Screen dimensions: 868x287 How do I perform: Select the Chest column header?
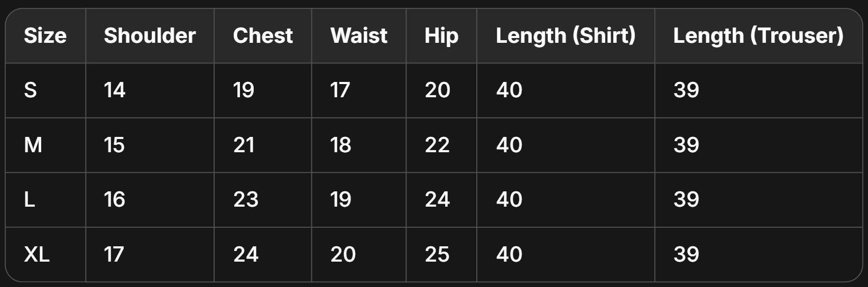coord(263,36)
